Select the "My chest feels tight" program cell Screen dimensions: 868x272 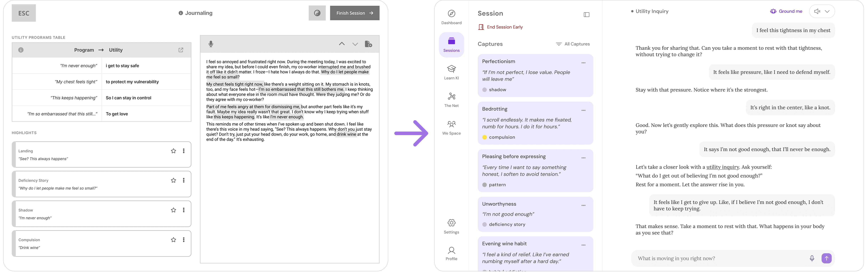pos(57,82)
